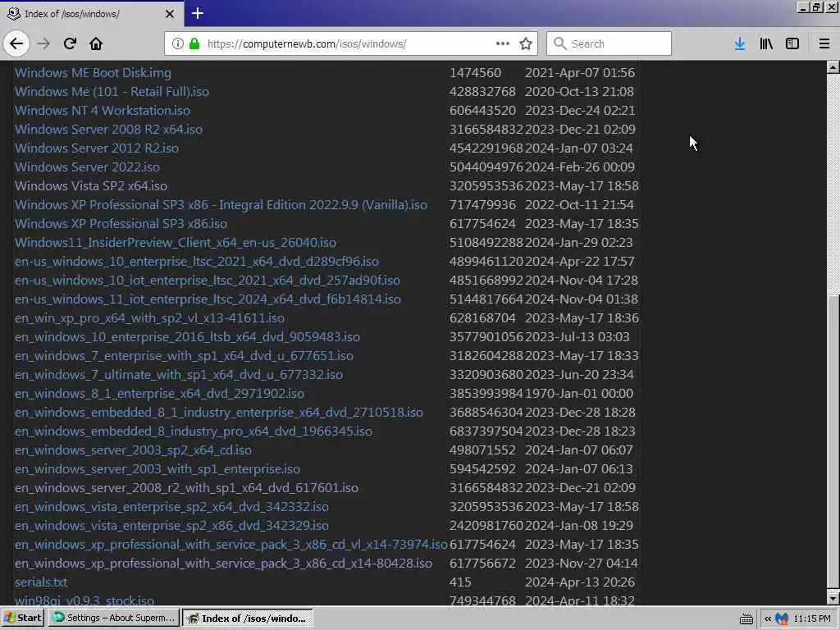Expand hidden system tray icons chevron
Viewport: 840px width, 630px height.
coord(768,619)
